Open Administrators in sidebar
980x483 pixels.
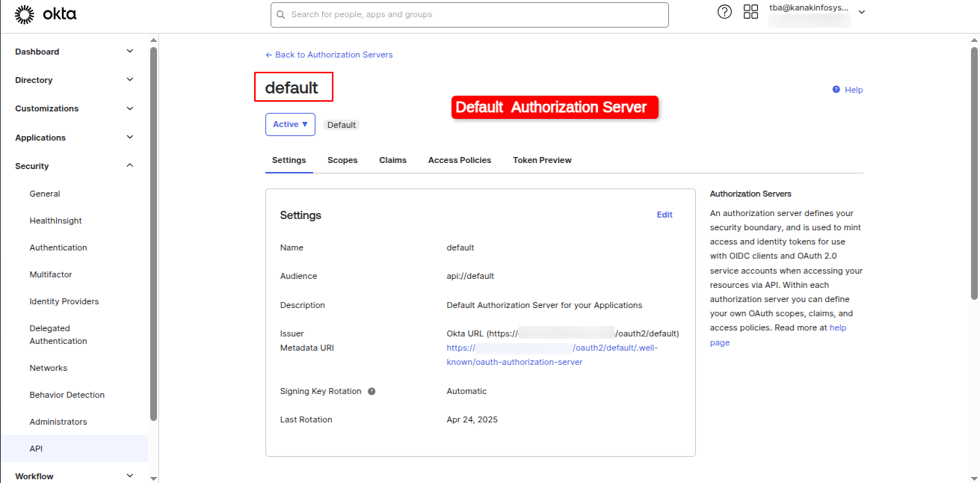(58, 422)
